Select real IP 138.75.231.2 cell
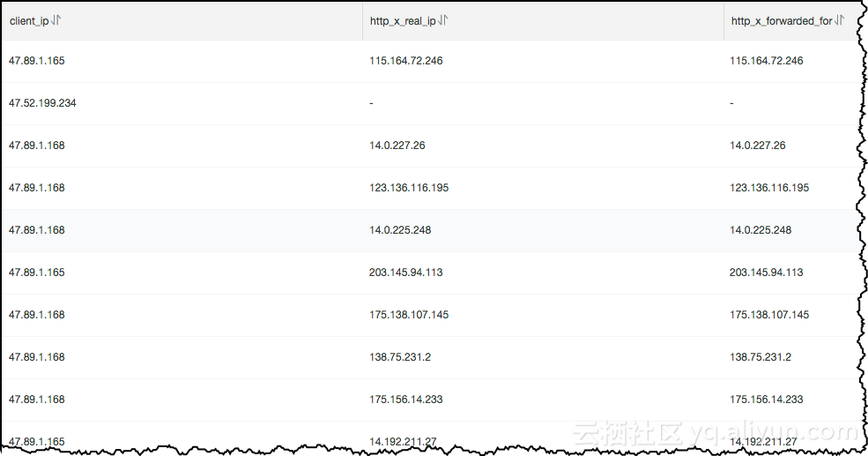The height and width of the screenshot is (456, 868). coord(400,357)
